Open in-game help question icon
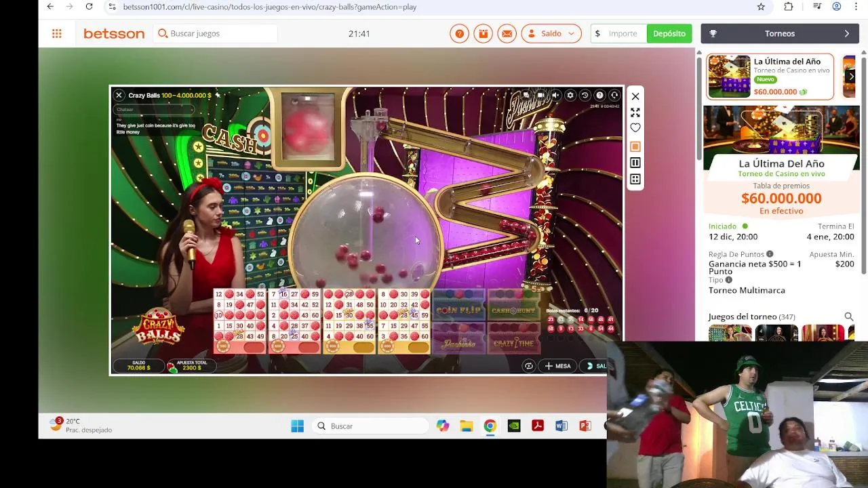The width and height of the screenshot is (868, 488). tap(599, 96)
